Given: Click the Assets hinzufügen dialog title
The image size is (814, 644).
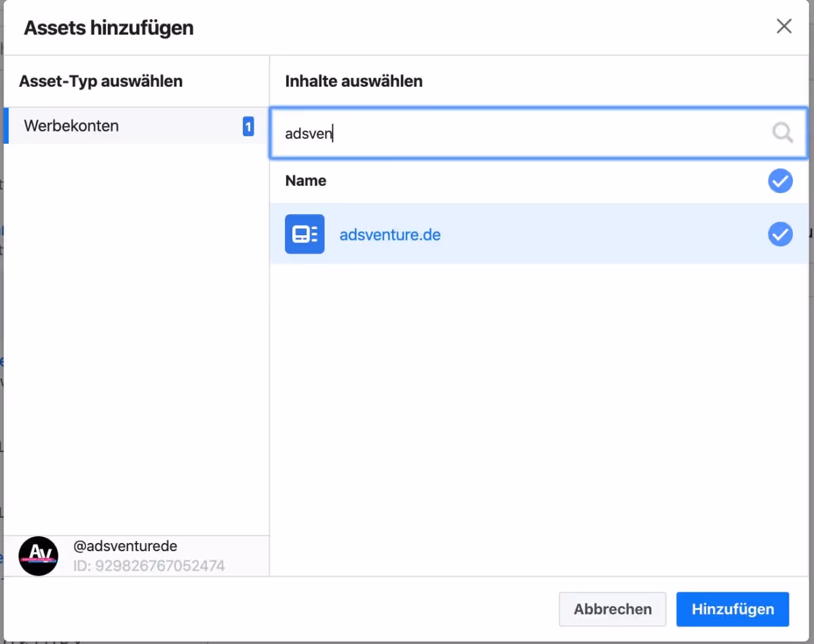Looking at the screenshot, I should (109, 28).
